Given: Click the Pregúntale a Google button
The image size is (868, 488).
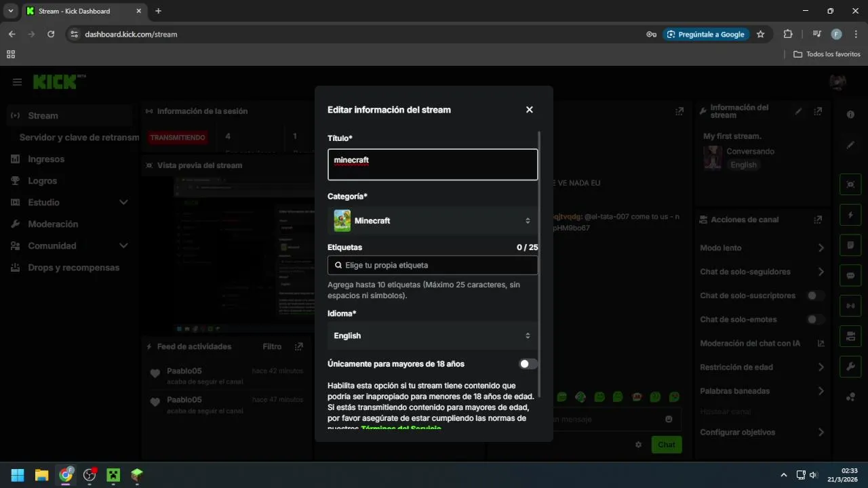Looking at the screenshot, I should click(706, 34).
